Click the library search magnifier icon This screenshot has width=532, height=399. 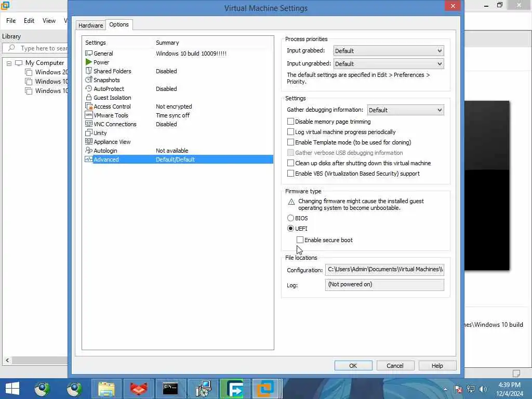11,48
